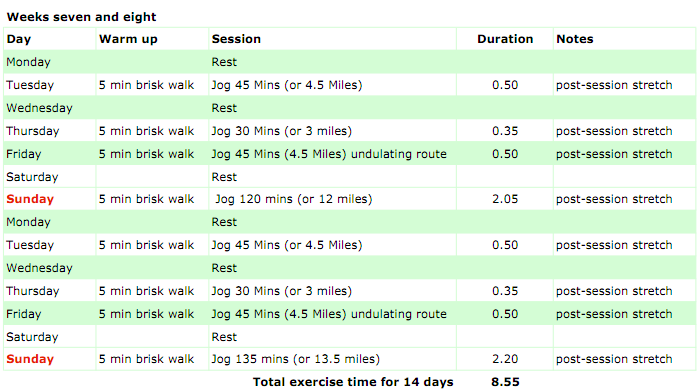Click the 'Duration' column header

point(505,39)
